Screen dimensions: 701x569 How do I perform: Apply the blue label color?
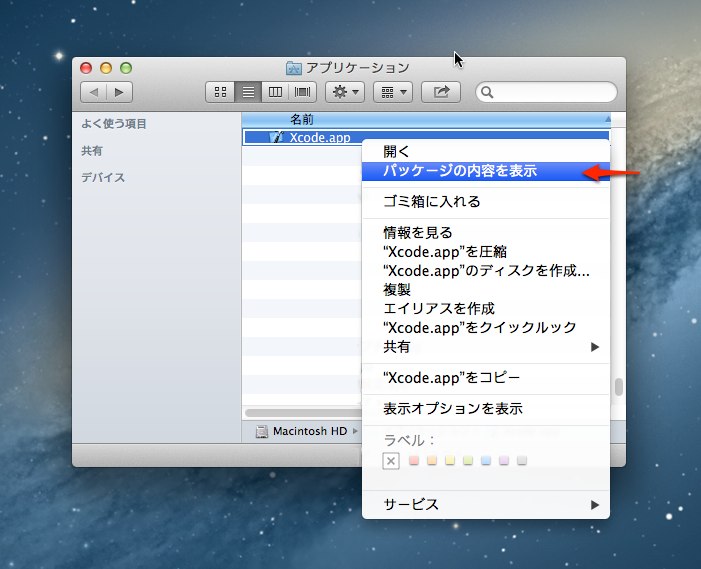(486, 460)
